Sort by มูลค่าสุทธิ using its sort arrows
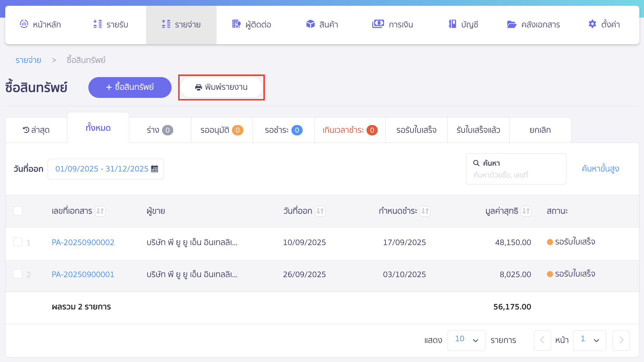The height and width of the screenshot is (362, 644). 526,211
